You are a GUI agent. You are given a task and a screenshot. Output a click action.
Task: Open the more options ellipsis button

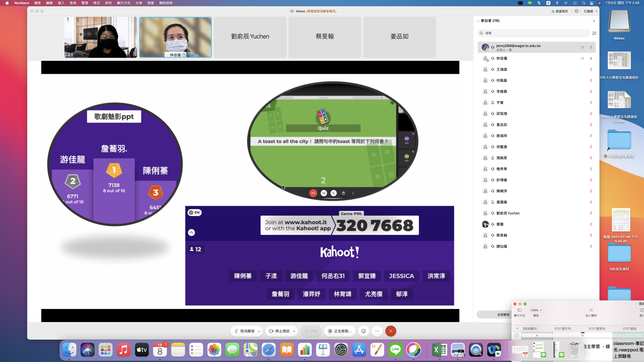(x=377, y=331)
